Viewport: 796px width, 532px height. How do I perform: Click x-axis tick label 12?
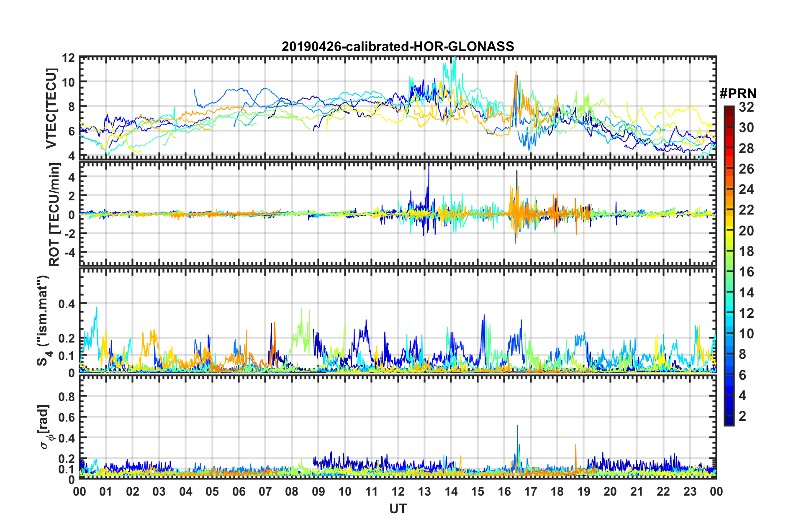398,491
